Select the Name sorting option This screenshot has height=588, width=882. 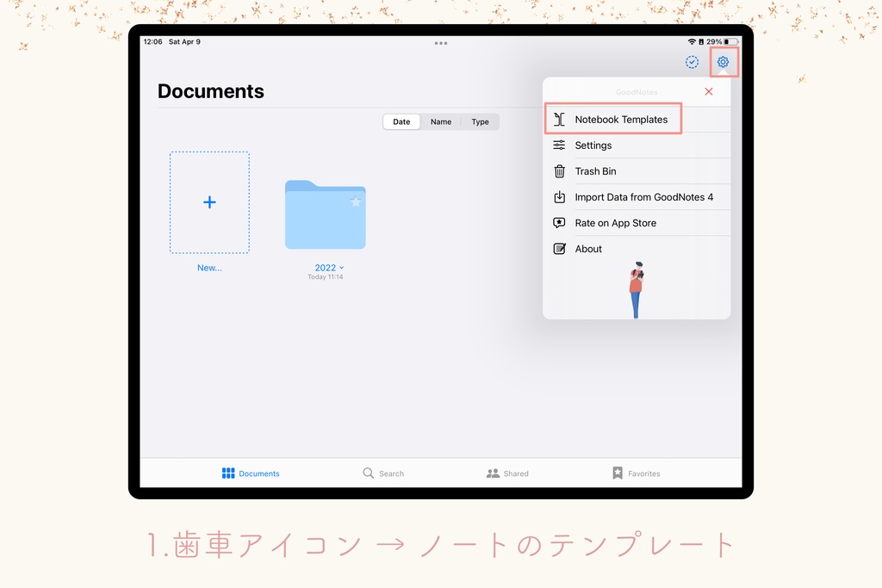tap(440, 121)
